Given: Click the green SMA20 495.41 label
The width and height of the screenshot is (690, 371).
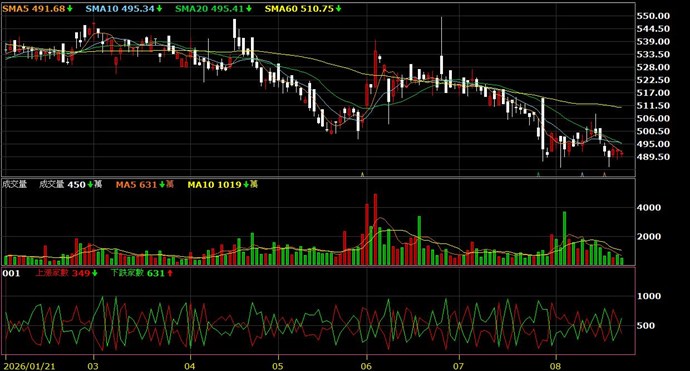Looking at the screenshot, I should coord(210,8).
